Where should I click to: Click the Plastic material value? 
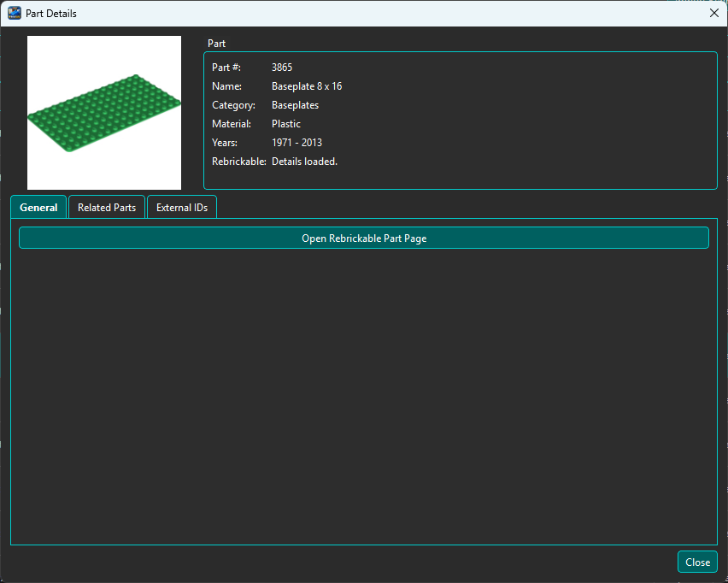(286, 124)
